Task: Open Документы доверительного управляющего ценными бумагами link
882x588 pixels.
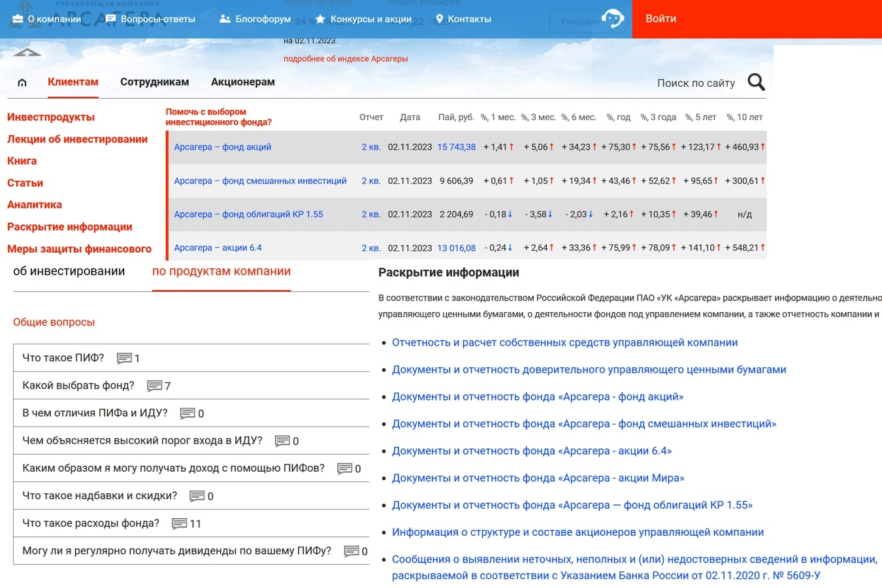Action: click(x=589, y=370)
